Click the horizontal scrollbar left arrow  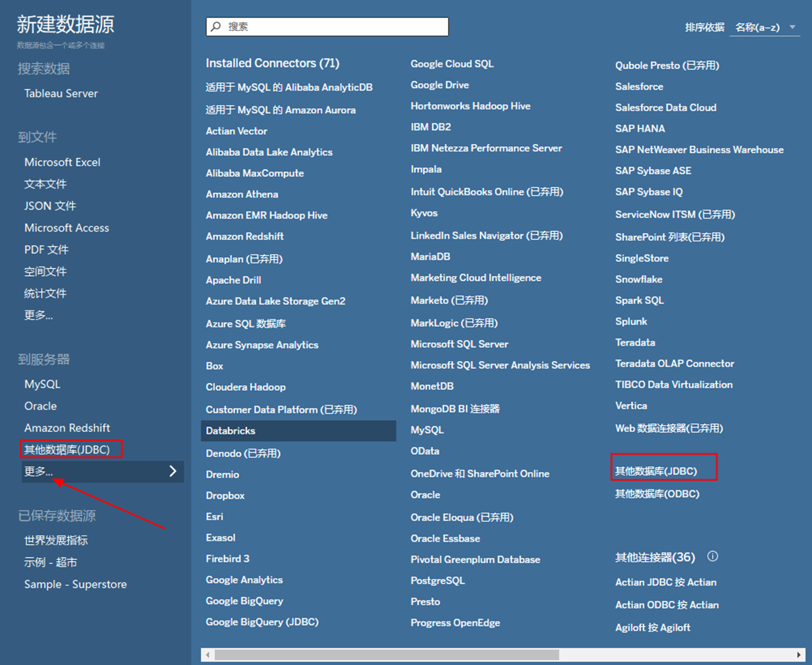(x=208, y=654)
